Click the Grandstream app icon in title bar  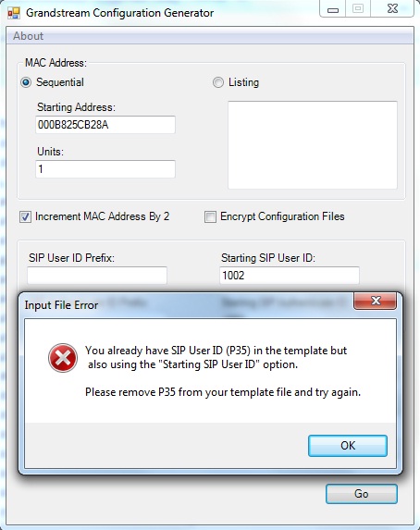click(14, 13)
